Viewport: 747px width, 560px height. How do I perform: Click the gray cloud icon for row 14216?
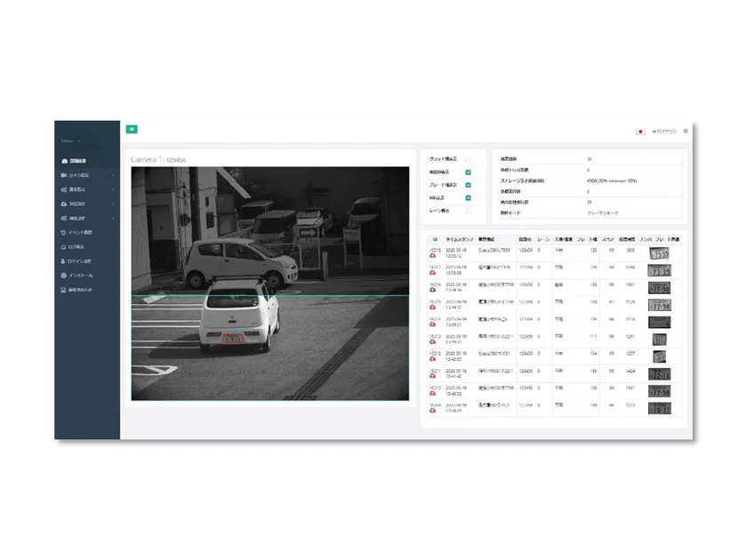point(432,290)
